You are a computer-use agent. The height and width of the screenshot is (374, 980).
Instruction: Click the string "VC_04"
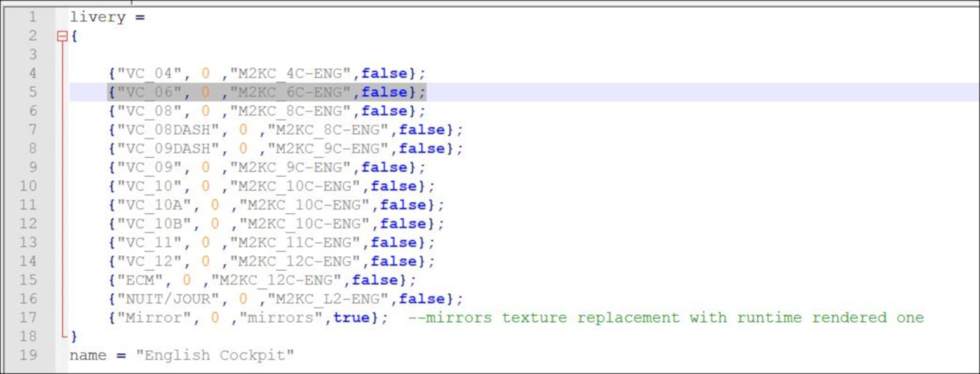point(150,73)
